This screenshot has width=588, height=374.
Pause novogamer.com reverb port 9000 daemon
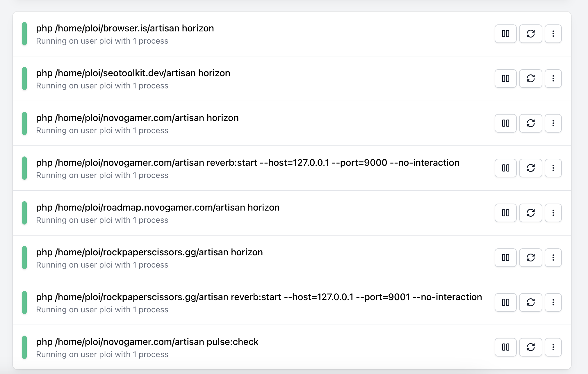coord(505,168)
